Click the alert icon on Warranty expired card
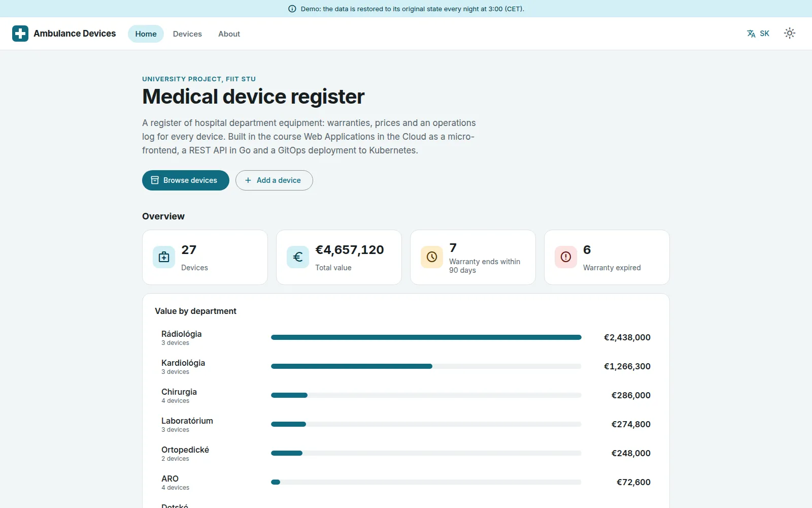812x508 pixels. tap(566, 257)
